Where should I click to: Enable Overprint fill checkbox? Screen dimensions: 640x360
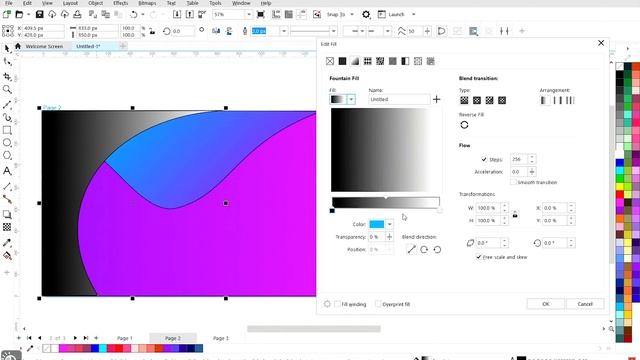pyautogui.click(x=378, y=304)
